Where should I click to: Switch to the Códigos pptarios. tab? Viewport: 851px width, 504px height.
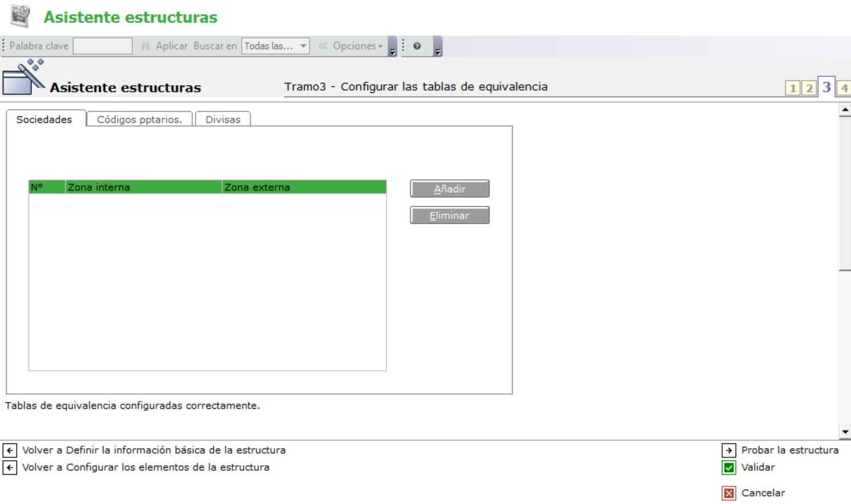tap(139, 119)
